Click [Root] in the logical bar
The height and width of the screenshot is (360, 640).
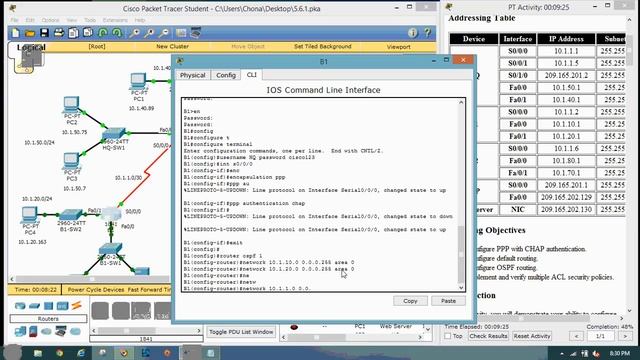[97, 47]
